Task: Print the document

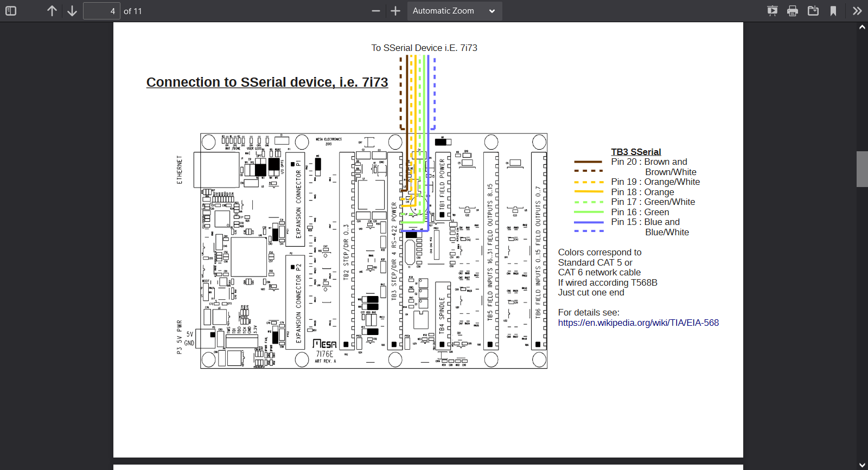Action: [793, 11]
